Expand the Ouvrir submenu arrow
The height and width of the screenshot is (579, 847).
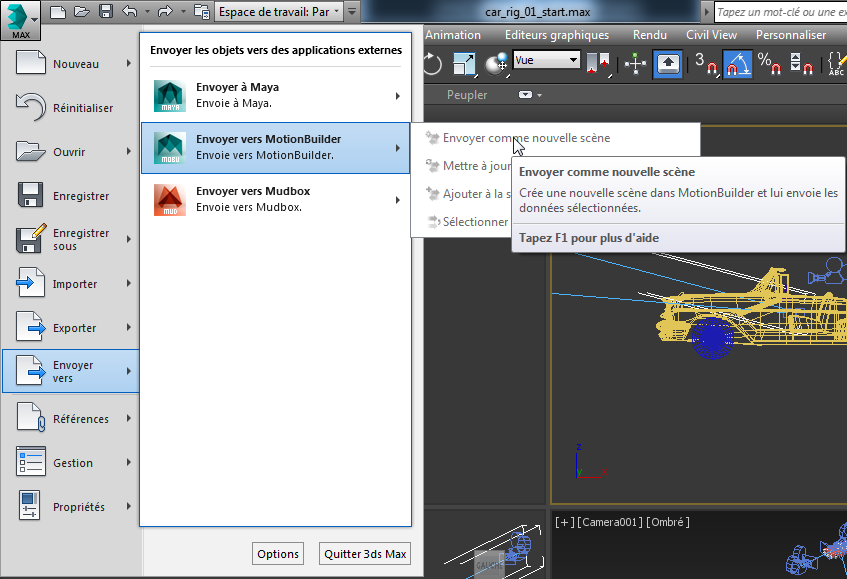click(129, 151)
